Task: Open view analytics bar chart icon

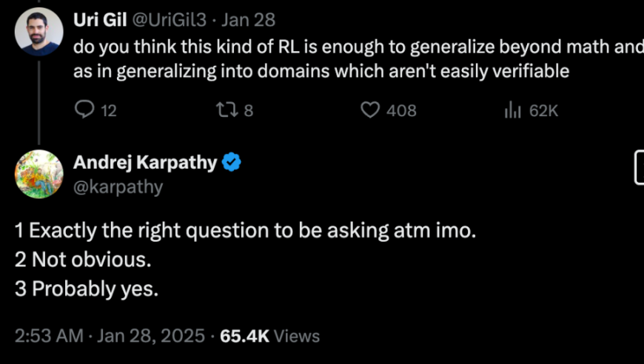Action: coord(512,110)
